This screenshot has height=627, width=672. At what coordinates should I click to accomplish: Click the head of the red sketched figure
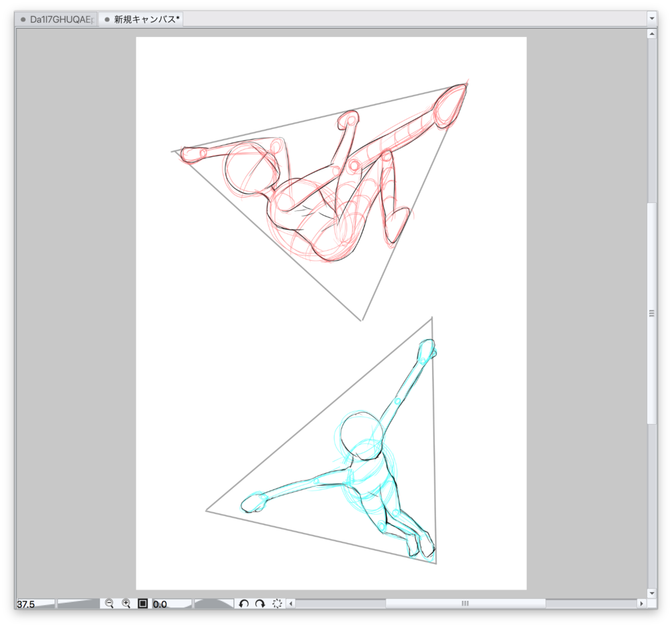252,167
